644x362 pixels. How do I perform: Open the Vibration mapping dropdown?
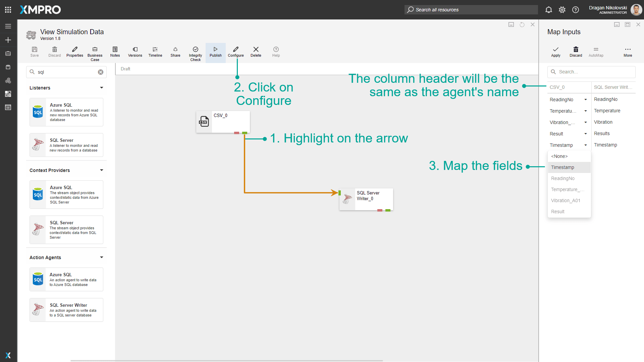(585, 122)
